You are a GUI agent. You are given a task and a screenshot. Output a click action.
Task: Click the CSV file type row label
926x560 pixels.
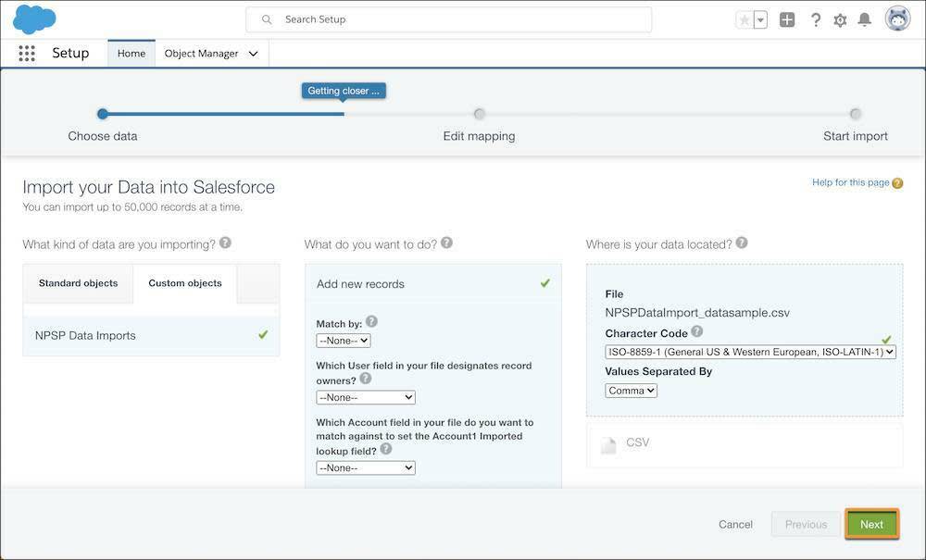pyautogui.click(x=637, y=442)
